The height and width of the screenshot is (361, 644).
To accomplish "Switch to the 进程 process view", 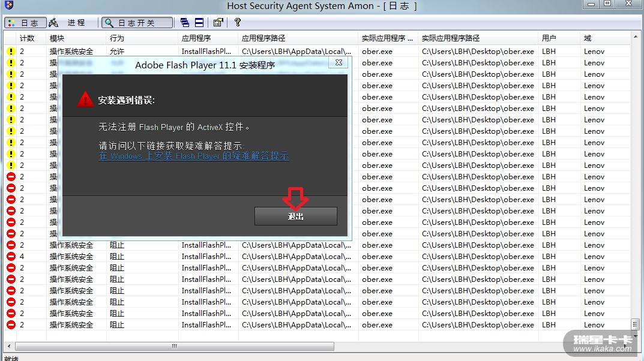I will [x=67, y=23].
